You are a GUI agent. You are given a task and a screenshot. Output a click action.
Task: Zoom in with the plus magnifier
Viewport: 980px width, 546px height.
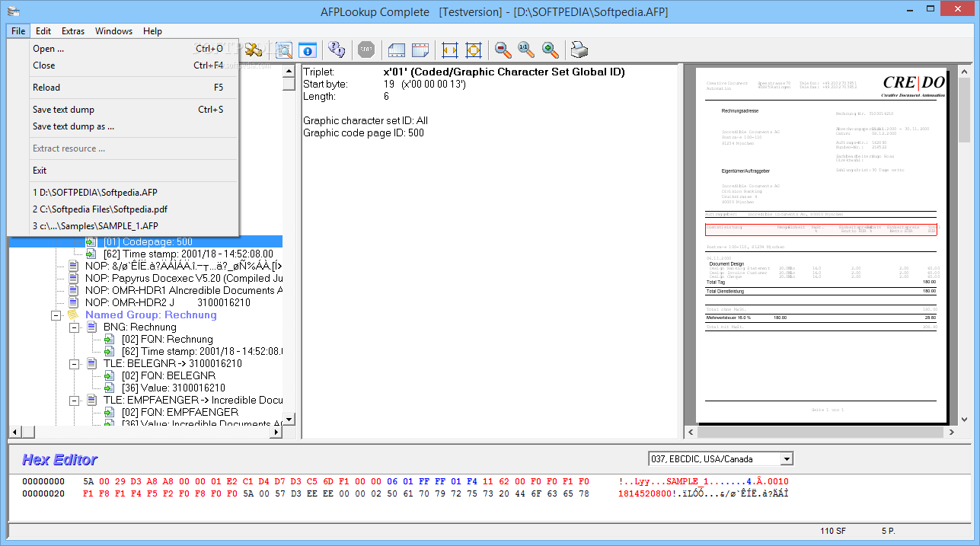point(550,50)
